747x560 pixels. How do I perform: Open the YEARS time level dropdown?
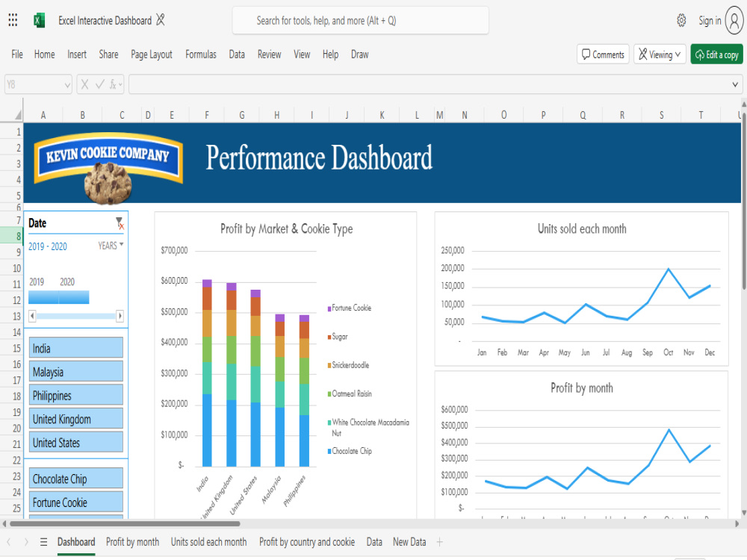pyautogui.click(x=111, y=246)
